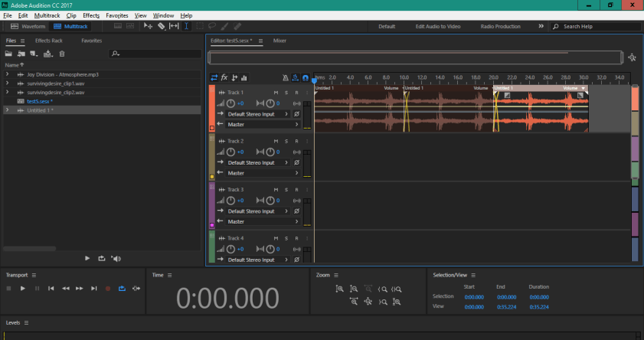Open the Effects menu
644x340 pixels.
pyautogui.click(x=91, y=15)
